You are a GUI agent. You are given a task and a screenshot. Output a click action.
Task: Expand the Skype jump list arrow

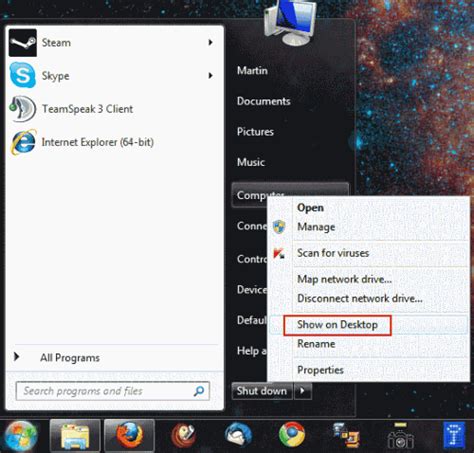click(210, 76)
